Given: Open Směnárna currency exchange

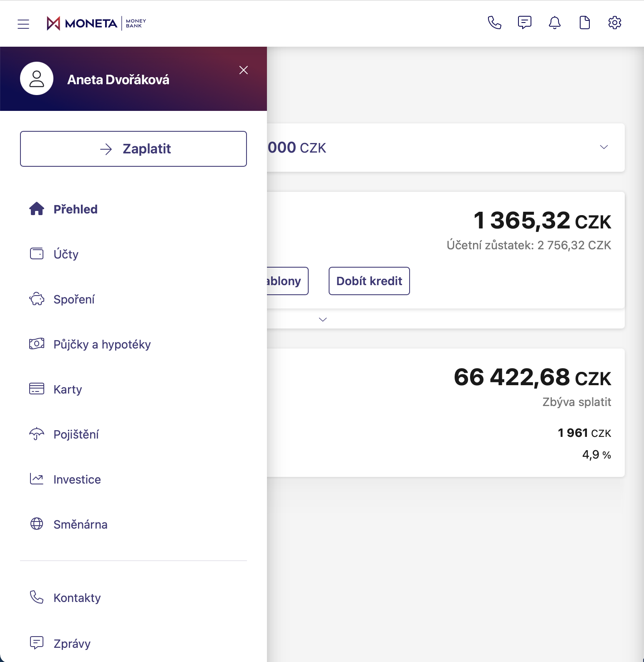Looking at the screenshot, I should click(x=80, y=524).
